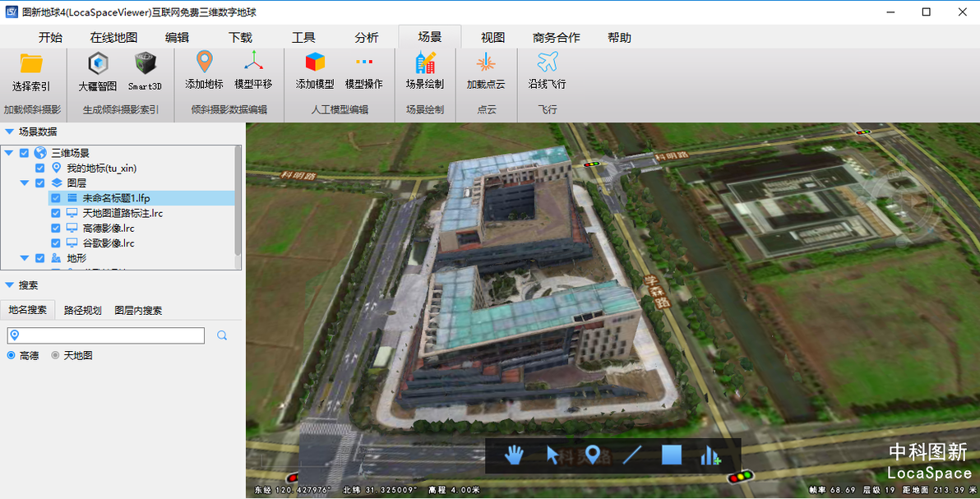Toggle the 图层 checkbox
Screen dimensions: 980x499
pyautogui.click(x=40, y=183)
